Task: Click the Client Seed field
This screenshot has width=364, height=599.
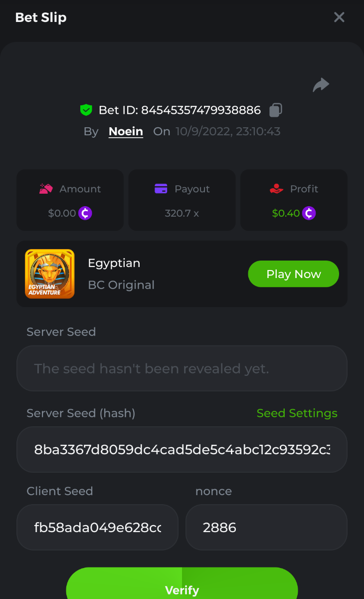Action: tap(97, 527)
